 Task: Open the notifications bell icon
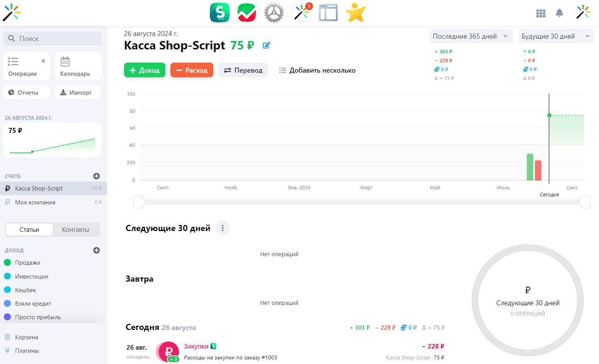(560, 13)
